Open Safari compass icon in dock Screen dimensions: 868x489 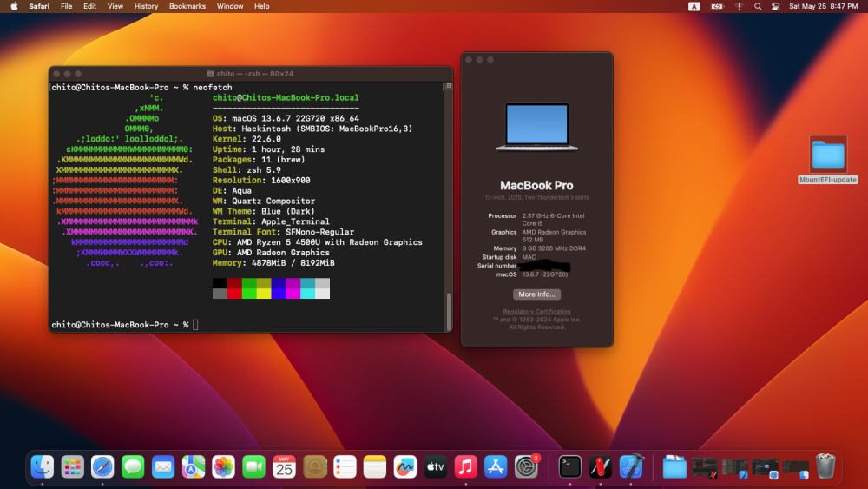[102, 466]
